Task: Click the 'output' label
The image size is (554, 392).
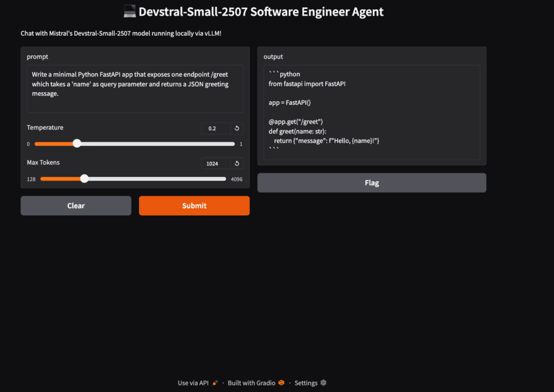Action: [273, 57]
